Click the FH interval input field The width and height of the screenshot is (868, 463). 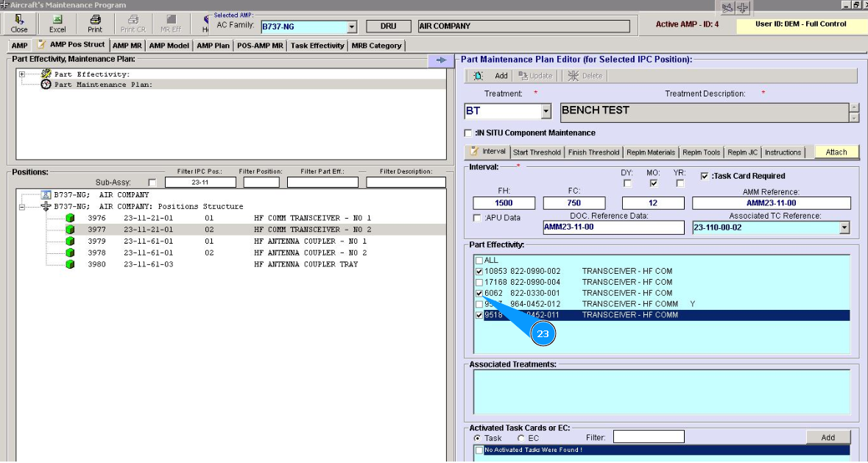pyautogui.click(x=504, y=203)
